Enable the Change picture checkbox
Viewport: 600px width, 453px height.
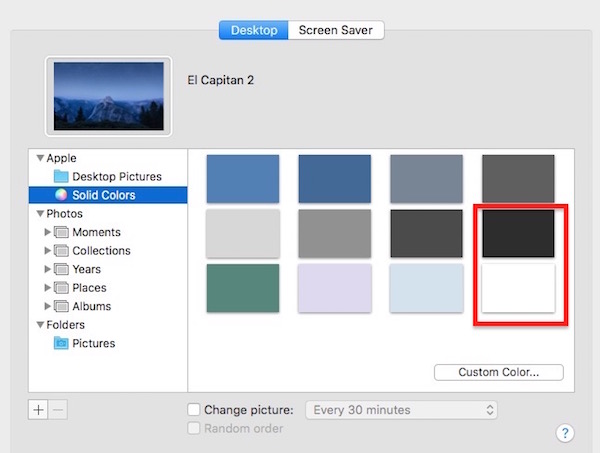195,410
